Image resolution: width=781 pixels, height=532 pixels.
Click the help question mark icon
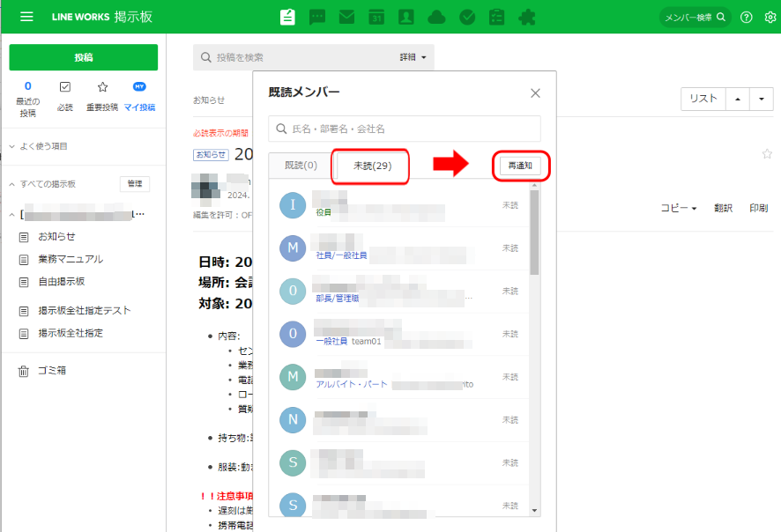(747, 17)
